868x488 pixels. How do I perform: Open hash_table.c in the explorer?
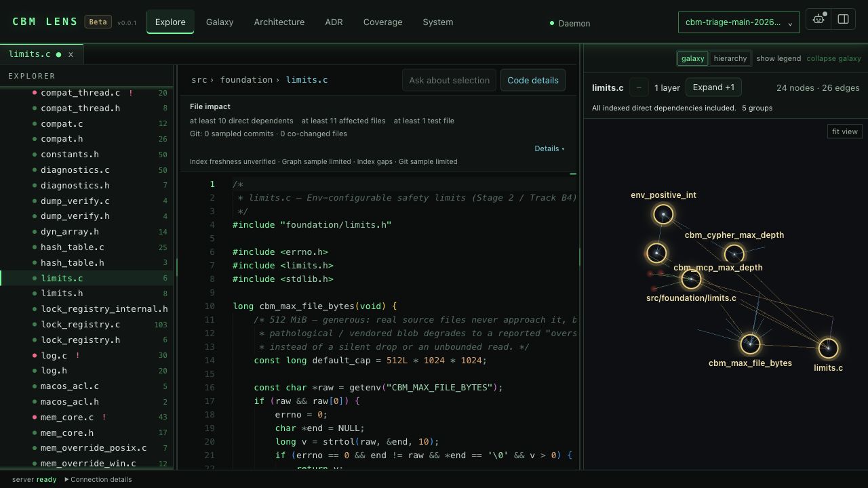pos(87,247)
